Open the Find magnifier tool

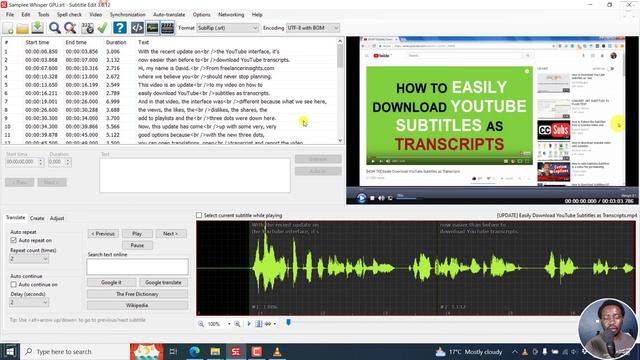point(55,28)
